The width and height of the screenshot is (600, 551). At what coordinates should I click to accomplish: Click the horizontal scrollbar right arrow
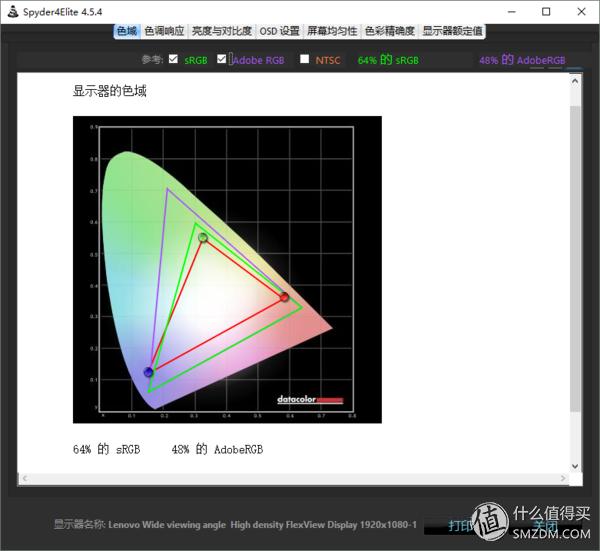[x=563, y=478]
